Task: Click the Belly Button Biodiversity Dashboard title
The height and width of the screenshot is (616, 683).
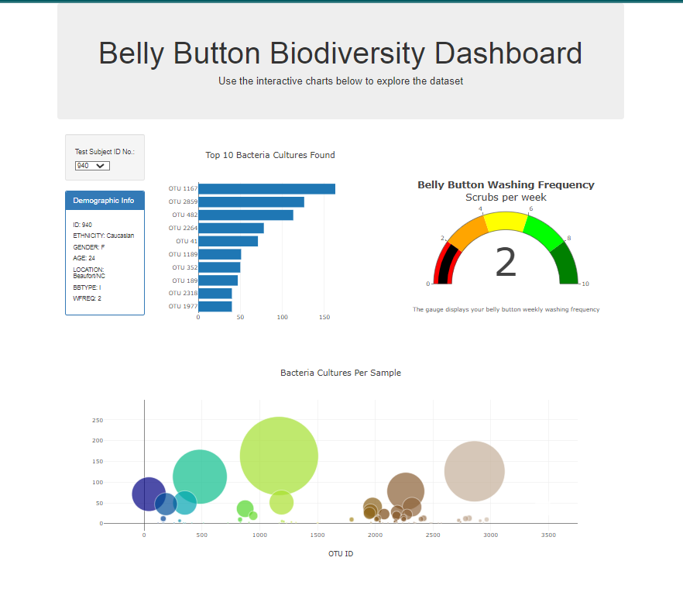Action: click(340, 53)
